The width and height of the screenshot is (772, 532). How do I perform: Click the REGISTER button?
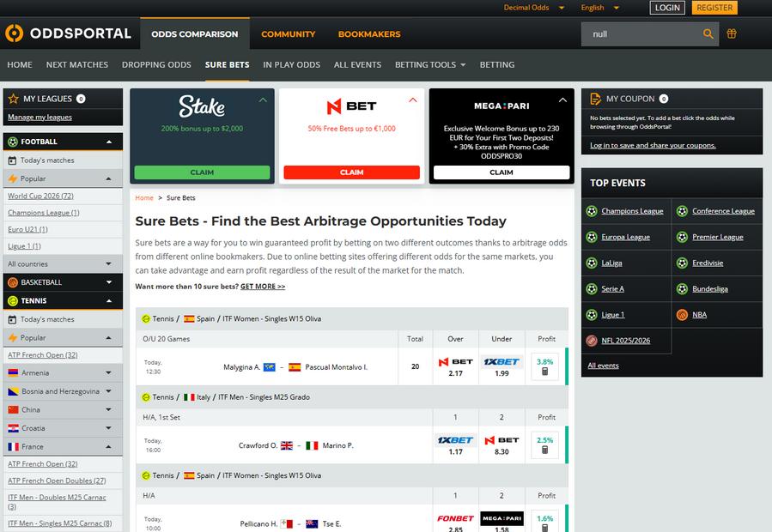tap(714, 8)
